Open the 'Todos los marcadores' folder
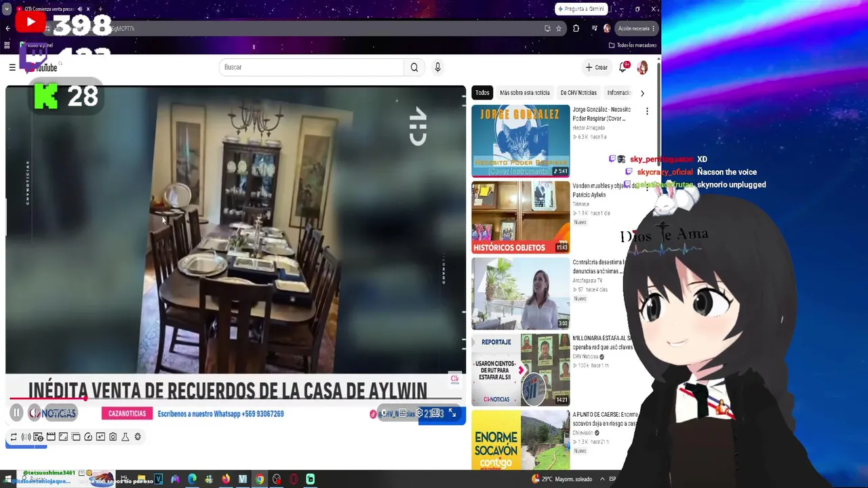This screenshot has width=868, height=488. 633,45
